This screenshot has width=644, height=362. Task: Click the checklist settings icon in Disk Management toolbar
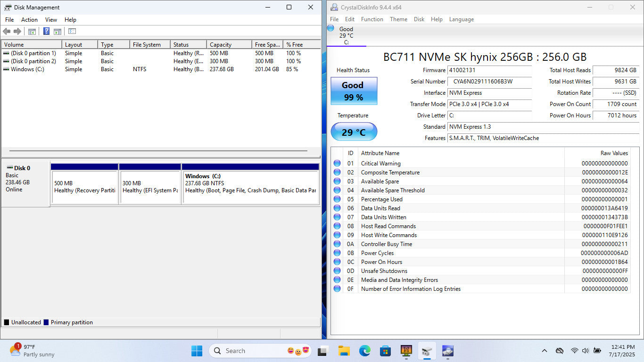pyautogui.click(x=72, y=32)
